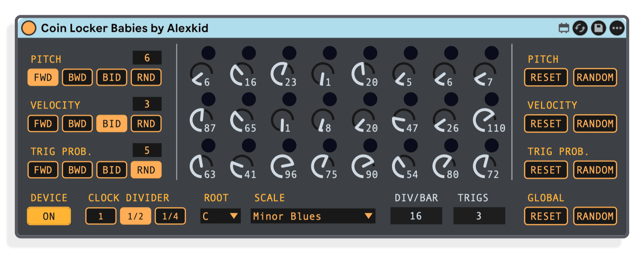The image size is (644, 253).
Task: Toggle the orange device activator circle
Action: coord(29,28)
